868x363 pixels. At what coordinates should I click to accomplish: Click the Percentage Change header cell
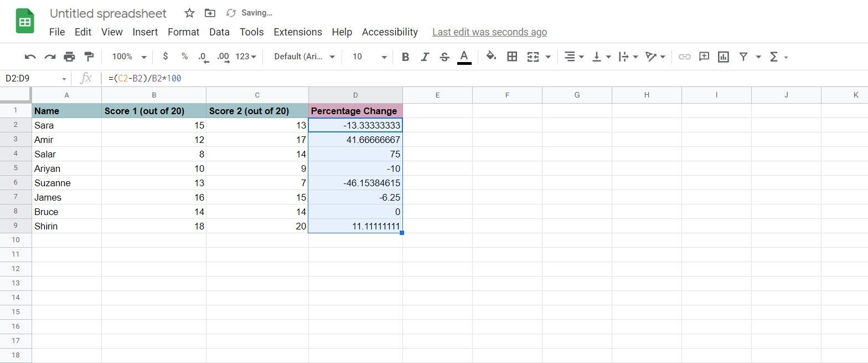pos(355,111)
